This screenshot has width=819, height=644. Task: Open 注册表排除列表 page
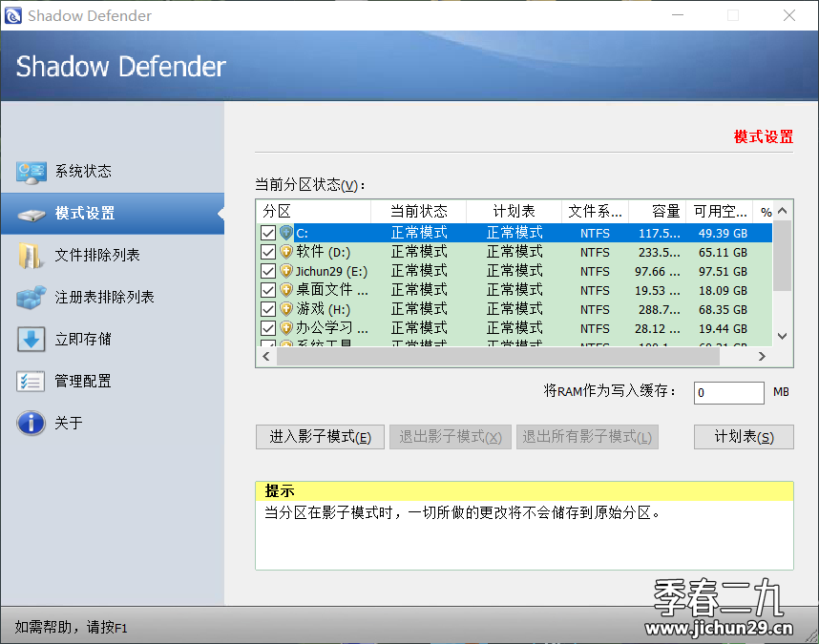pos(113,298)
